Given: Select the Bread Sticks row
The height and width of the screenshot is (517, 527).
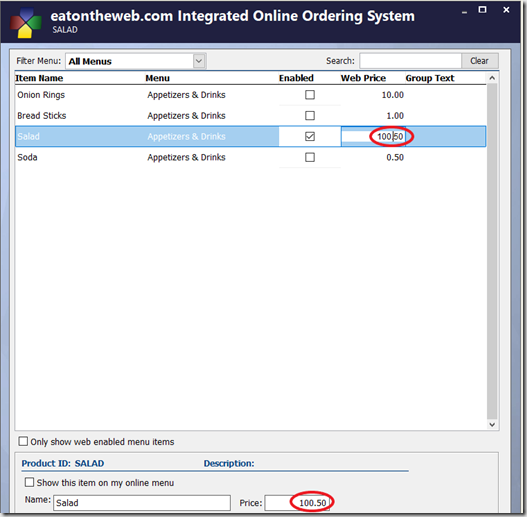Looking at the screenshot, I should coord(250,116).
